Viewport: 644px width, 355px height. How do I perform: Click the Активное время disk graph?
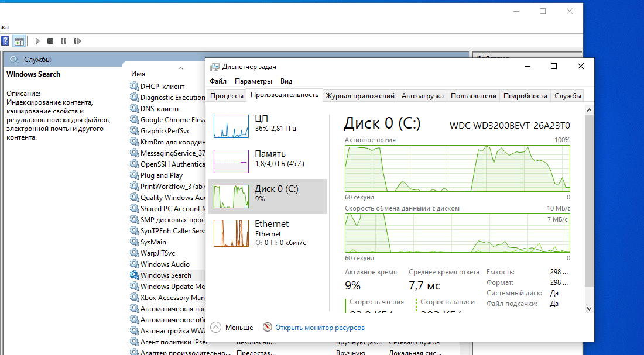coord(457,168)
